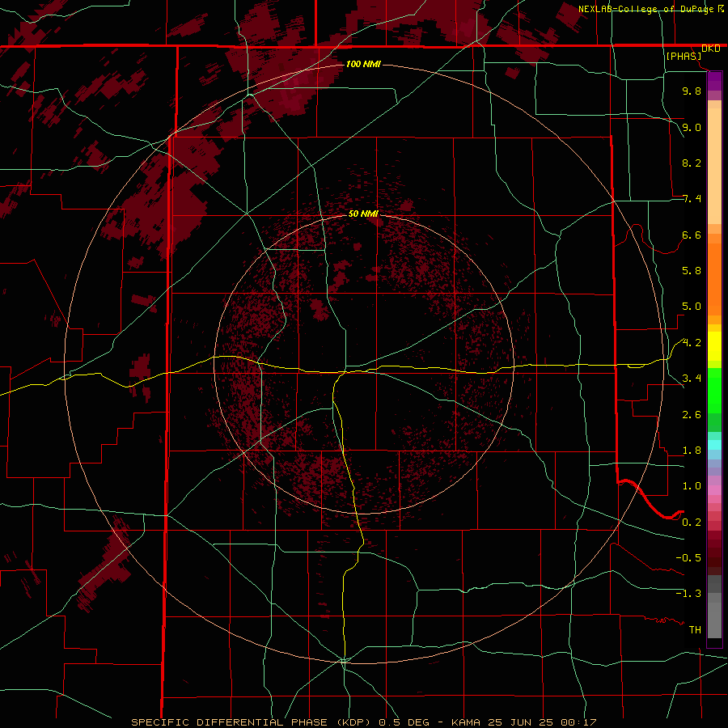The height and width of the screenshot is (728, 728).
Task: Click the 1.8 legend value
Action: click(692, 451)
